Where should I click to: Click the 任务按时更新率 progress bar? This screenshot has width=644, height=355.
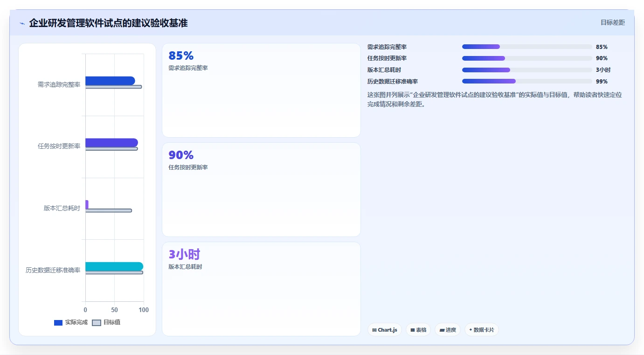pyautogui.click(x=527, y=58)
